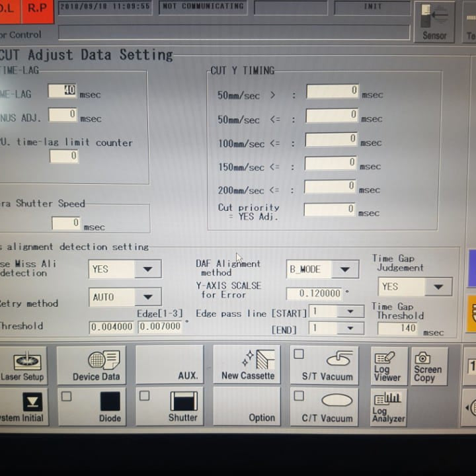476x476 pixels.
Task: Check the Shutter checkbox
Action: point(144,395)
